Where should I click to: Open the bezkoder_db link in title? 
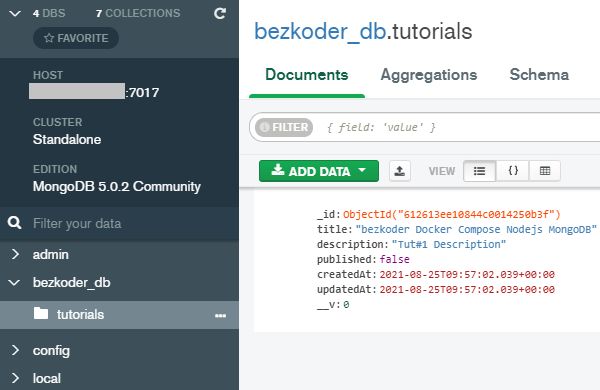click(x=320, y=32)
